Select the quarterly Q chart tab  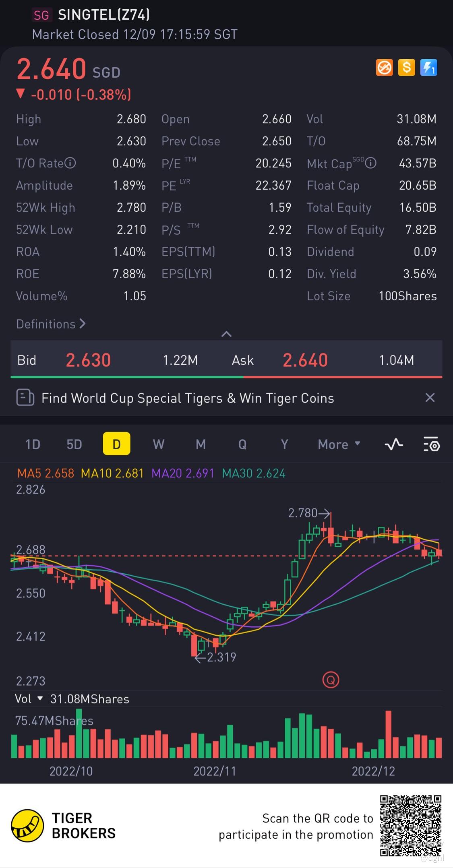coord(242,444)
